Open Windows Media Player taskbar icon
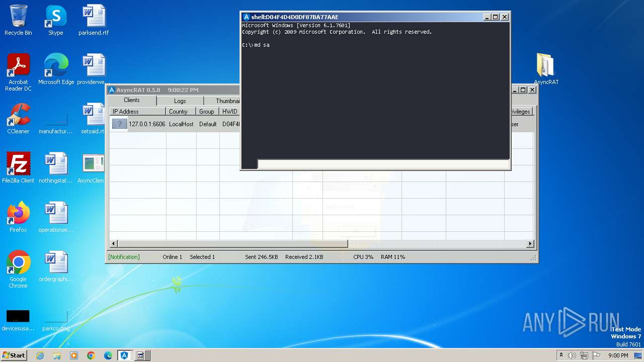Screen dimensions: 644x362 (x=74, y=355)
